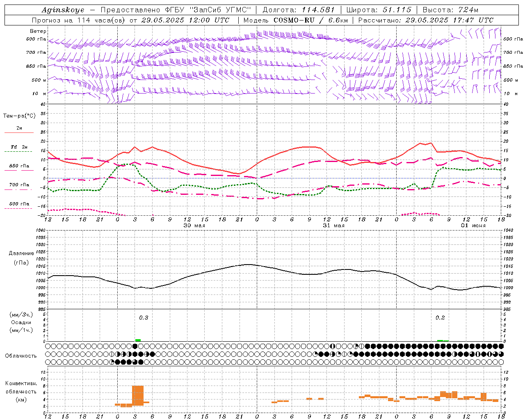The height and width of the screenshot is (420, 525).
Task: Click the "Прогноз на 114 часа(ов)" text
Action: click(x=79, y=20)
